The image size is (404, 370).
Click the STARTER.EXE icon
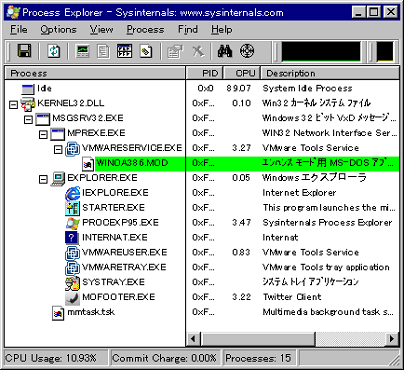(x=72, y=208)
